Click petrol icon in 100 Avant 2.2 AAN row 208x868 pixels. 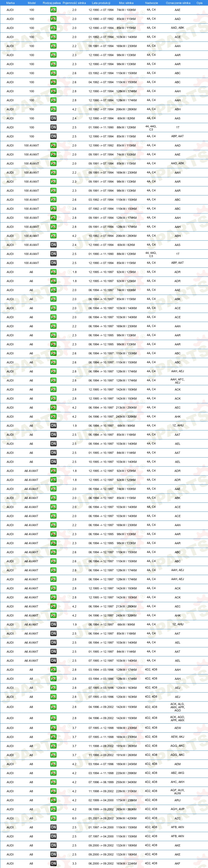click(x=53, y=173)
